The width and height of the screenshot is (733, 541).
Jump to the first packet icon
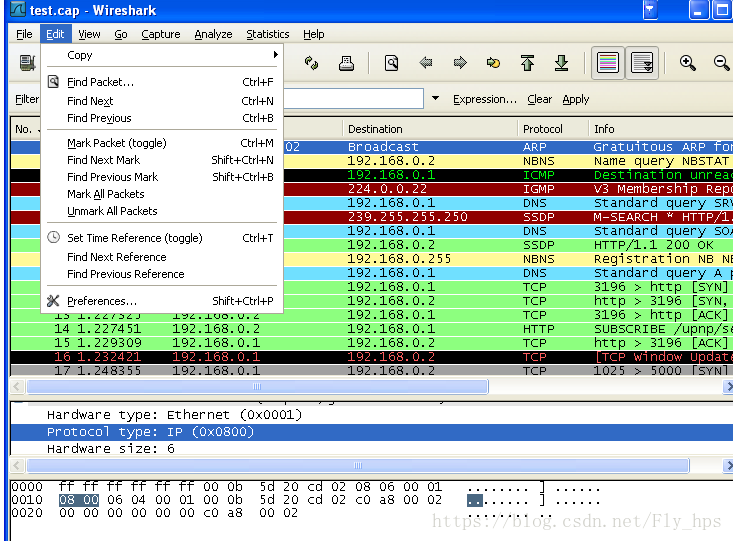(x=527, y=63)
